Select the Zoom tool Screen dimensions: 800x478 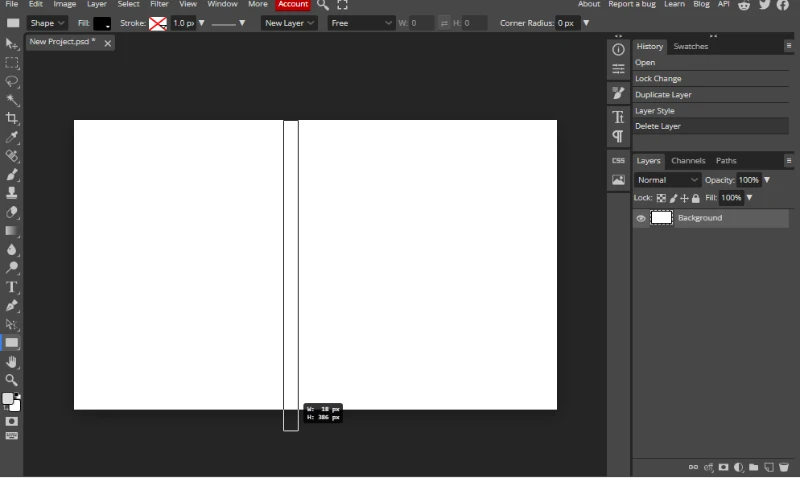click(x=11, y=380)
